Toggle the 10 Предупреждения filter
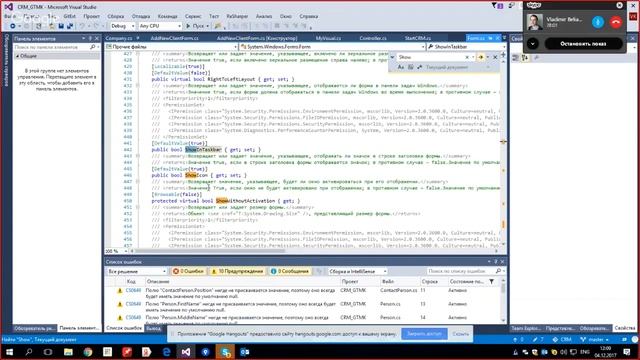Image resolution: width=640 pixels, height=360 pixels. tap(237, 271)
